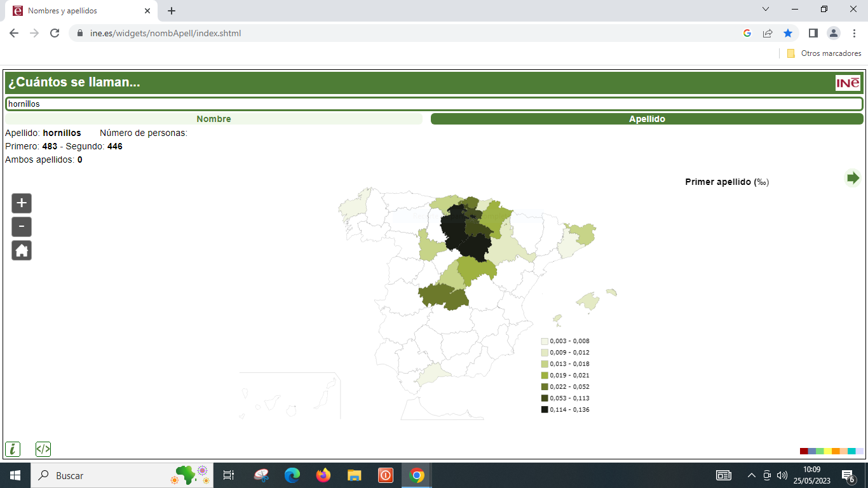
Task: Open Chrome's three-dot menu
Action: 854,33
